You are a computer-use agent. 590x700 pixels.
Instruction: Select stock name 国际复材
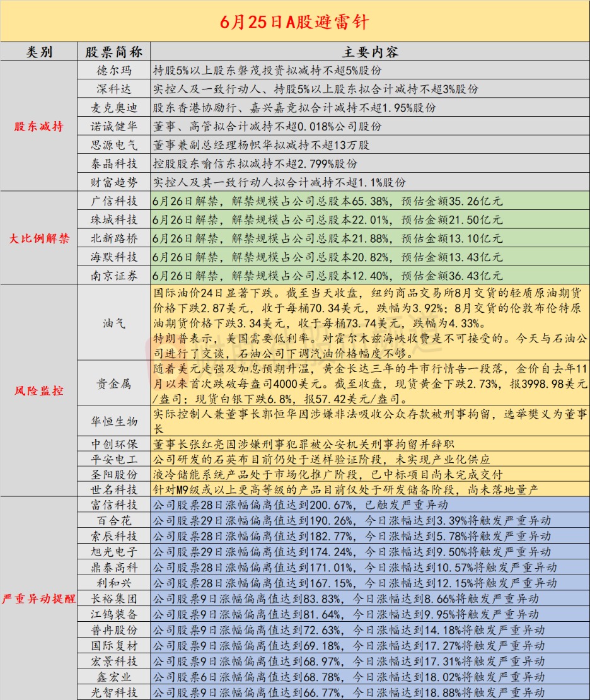click(x=114, y=646)
